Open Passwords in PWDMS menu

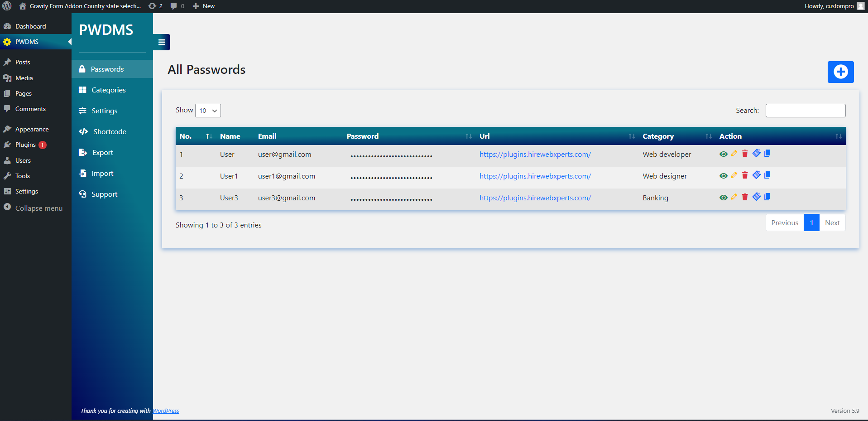click(112, 69)
